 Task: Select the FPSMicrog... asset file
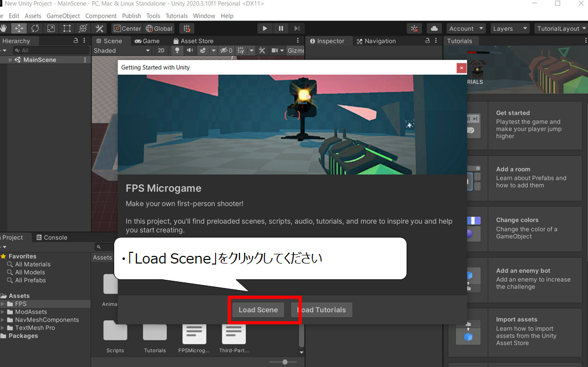[x=194, y=338]
